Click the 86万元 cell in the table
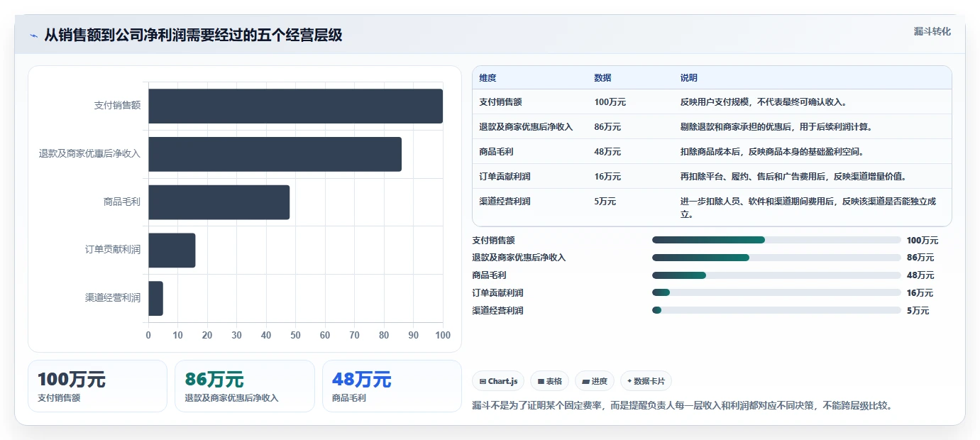Image resolution: width=980 pixels, height=440 pixels. coord(607,127)
